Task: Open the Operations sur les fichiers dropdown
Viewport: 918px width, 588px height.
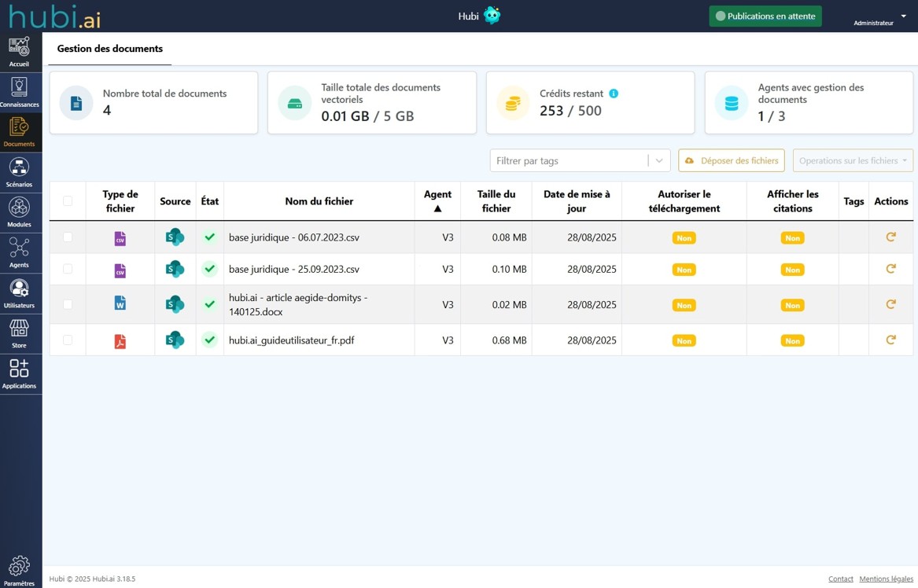Action: point(853,160)
